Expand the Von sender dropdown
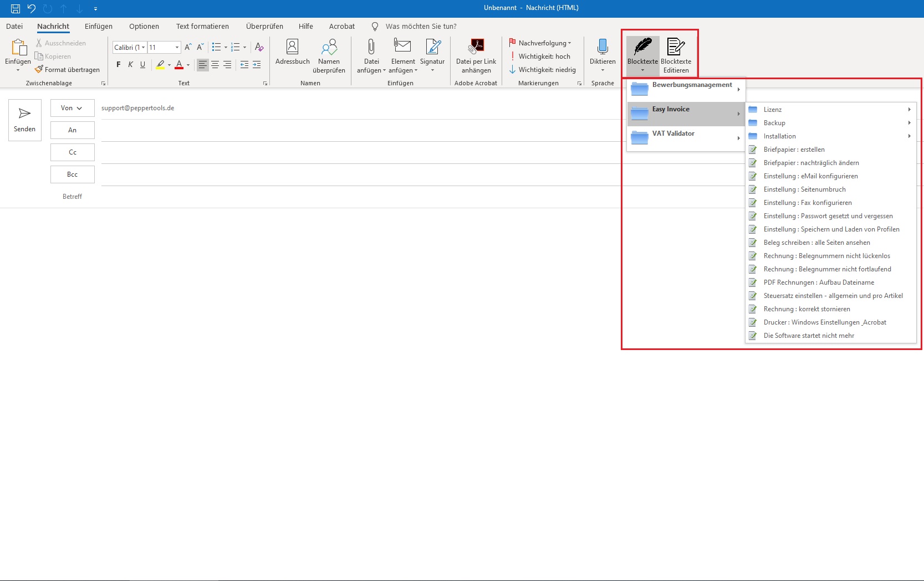 (72, 108)
